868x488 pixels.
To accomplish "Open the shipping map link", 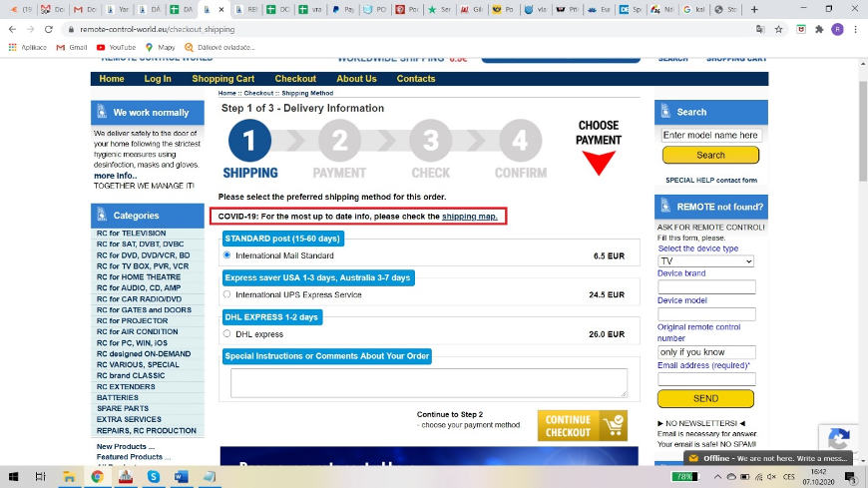I will (x=470, y=217).
